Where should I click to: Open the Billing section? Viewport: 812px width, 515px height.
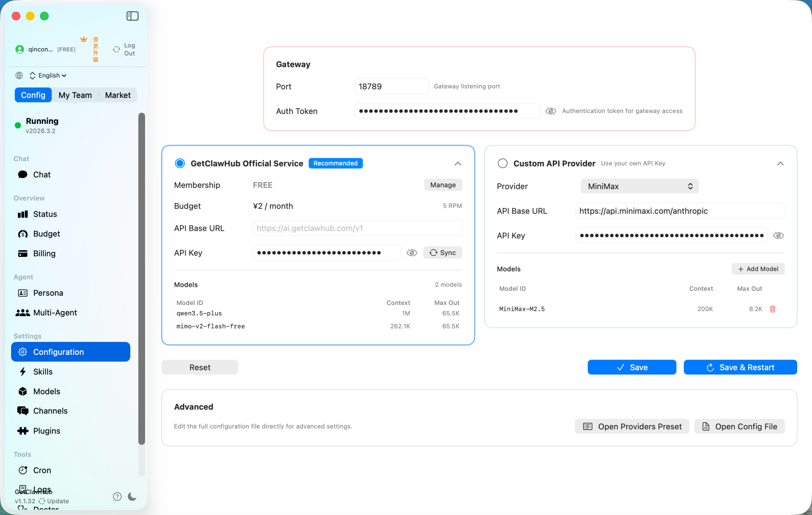(44, 253)
